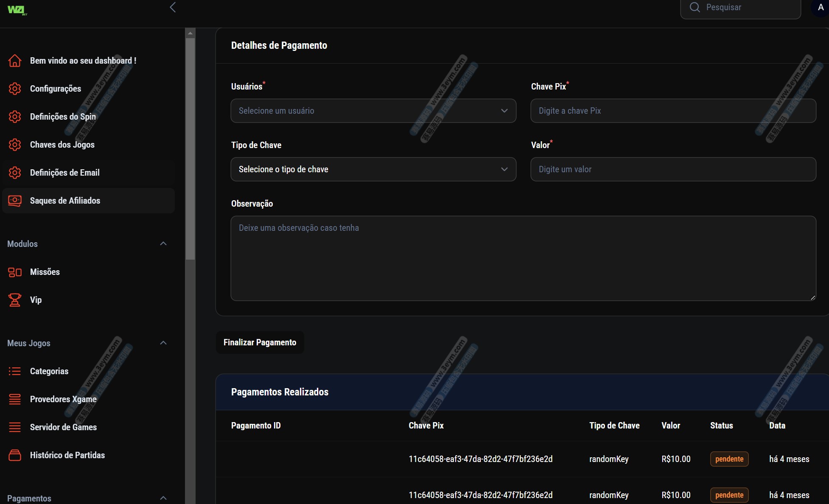Click the Missões sidebar icon
829x504 pixels.
coord(15,272)
